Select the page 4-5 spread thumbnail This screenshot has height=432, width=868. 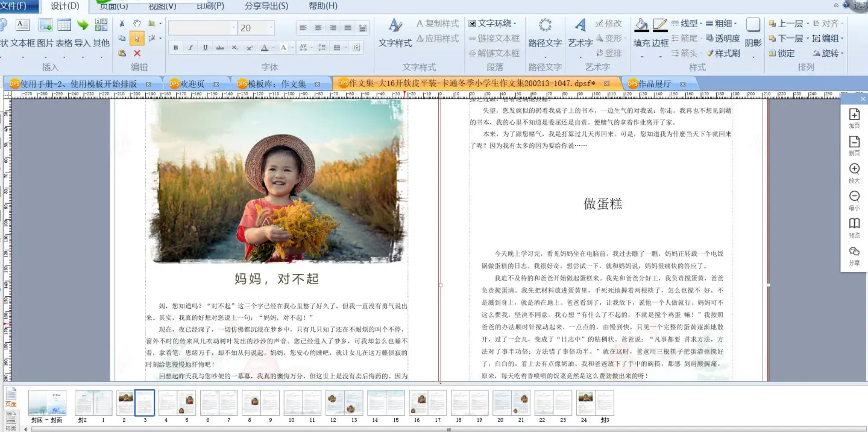coord(177,402)
